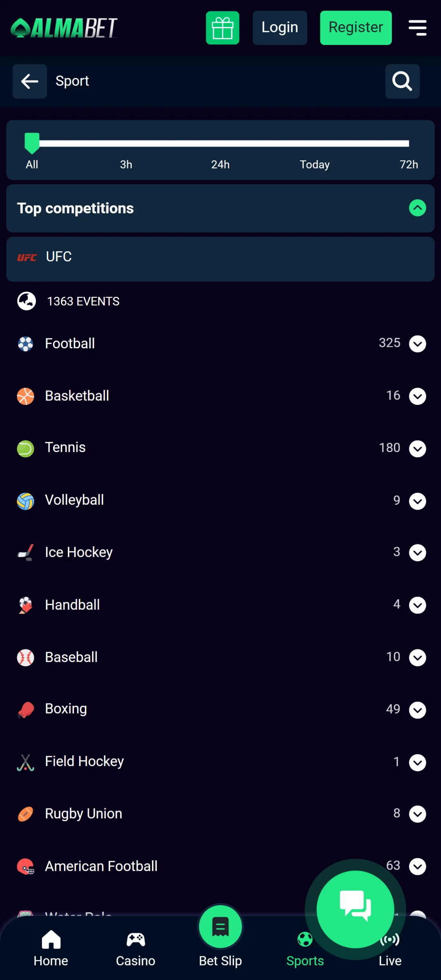
Task: Expand the Football category chevron
Action: click(x=417, y=344)
